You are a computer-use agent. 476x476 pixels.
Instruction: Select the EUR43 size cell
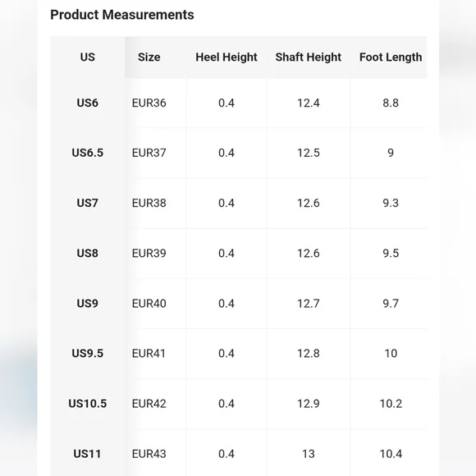149,454
